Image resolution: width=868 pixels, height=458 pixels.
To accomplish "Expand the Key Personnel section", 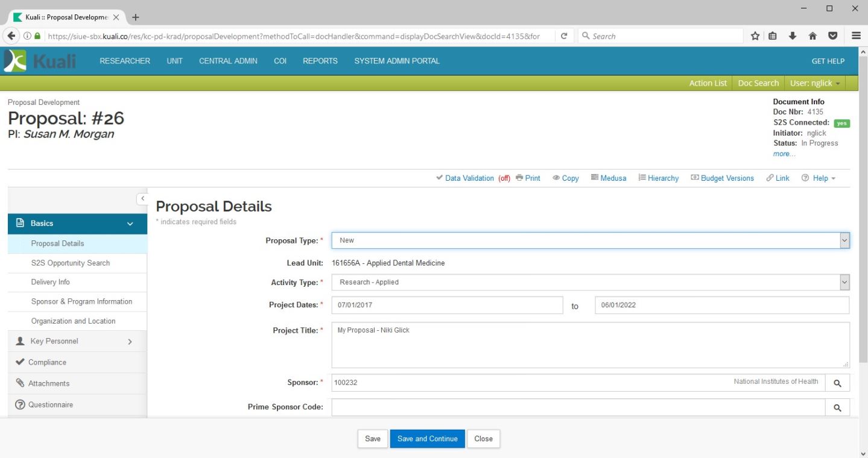I will 77,342.
